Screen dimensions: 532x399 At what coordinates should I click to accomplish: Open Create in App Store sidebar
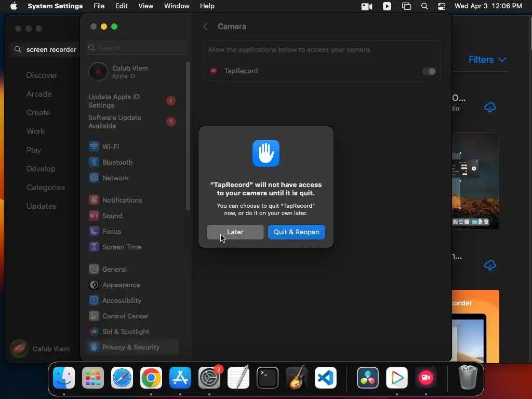pos(38,113)
